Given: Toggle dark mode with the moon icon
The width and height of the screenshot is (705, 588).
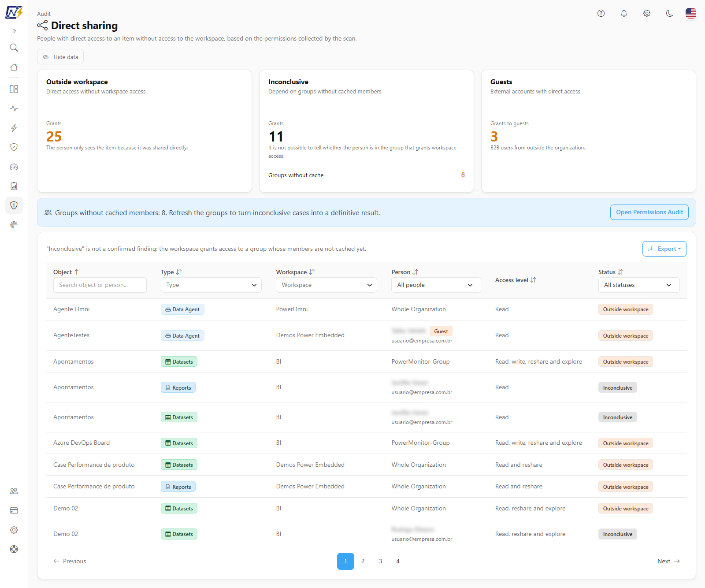Looking at the screenshot, I should (670, 13).
